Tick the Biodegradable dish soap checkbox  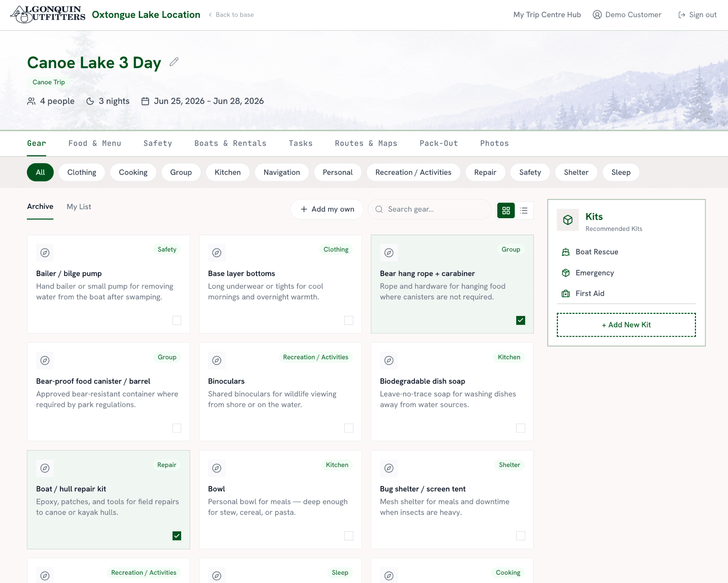point(521,428)
